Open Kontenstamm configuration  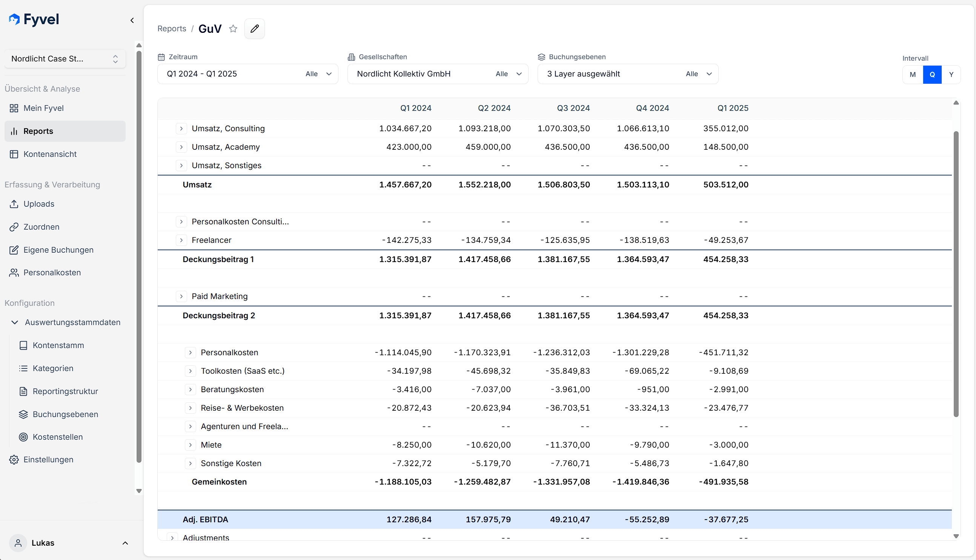point(70,345)
